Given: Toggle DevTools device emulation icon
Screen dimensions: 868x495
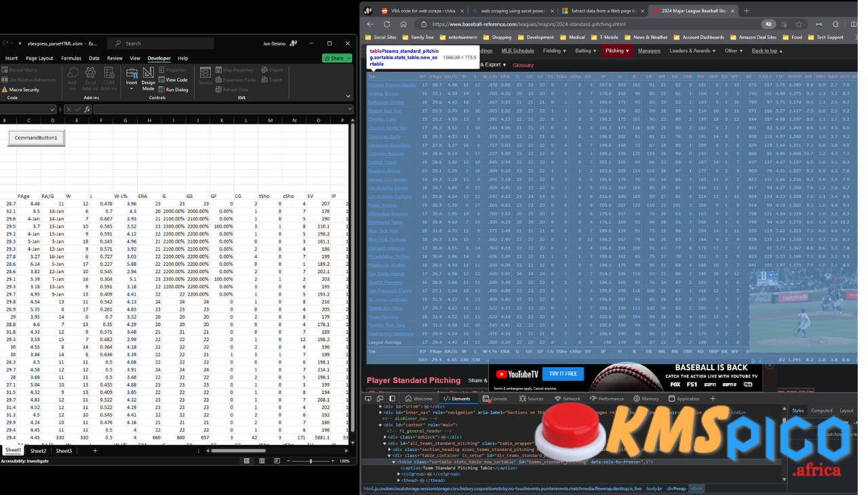Looking at the screenshot, I should coord(380,399).
